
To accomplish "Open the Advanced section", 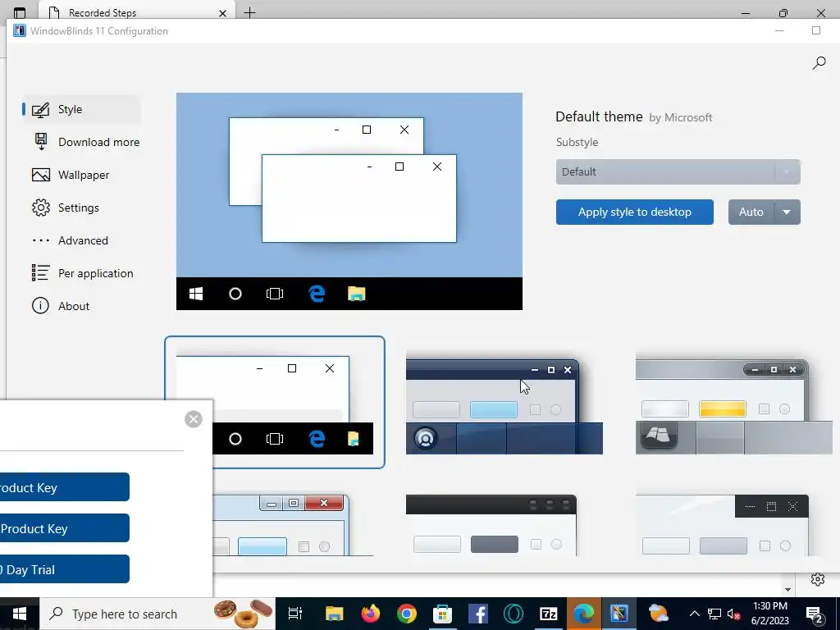I will (71, 240).
